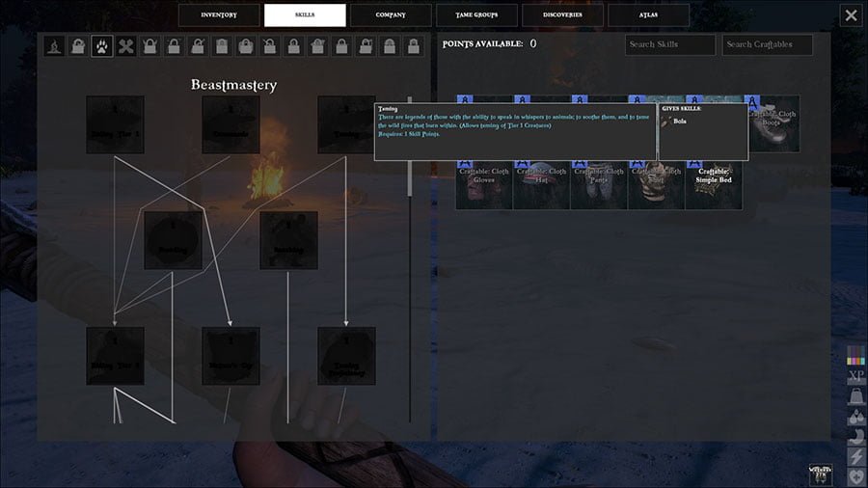Click the Craftable: Simple Bed item

pyautogui.click(x=714, y=182)
